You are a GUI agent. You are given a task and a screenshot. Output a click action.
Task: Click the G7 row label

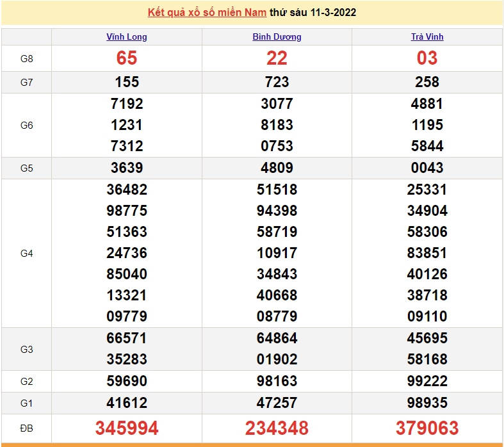26,82
